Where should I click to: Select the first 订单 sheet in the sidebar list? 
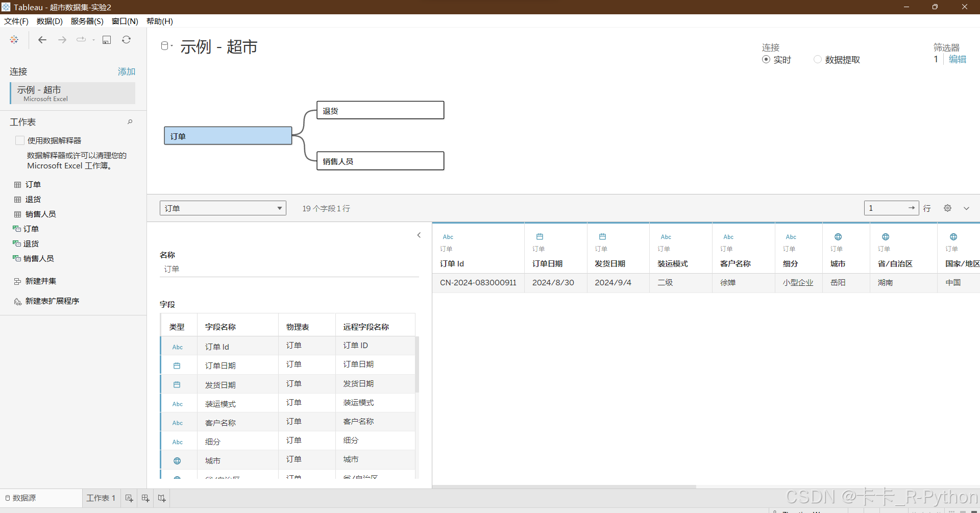(33, 185)
